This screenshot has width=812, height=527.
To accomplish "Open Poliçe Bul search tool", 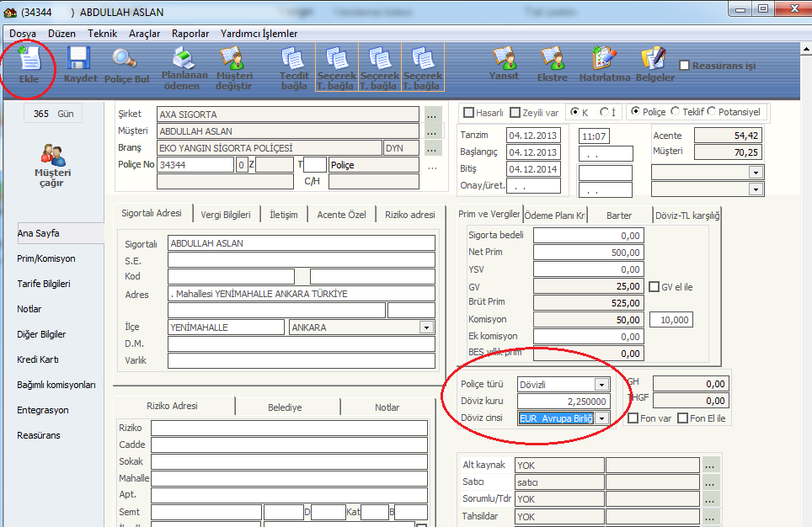I will tap(125, 64).
